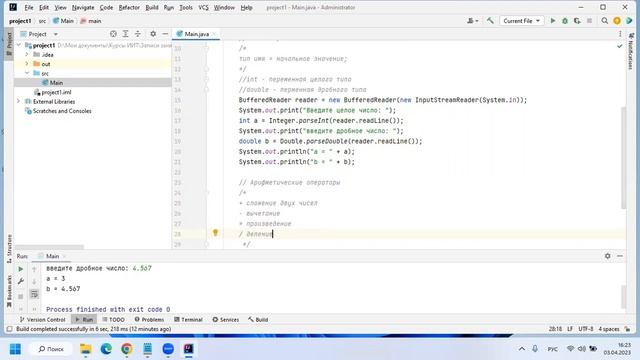Open the TODO tool window
The image size is (640, 360).
pyautogui.click(x=113, y=320)
